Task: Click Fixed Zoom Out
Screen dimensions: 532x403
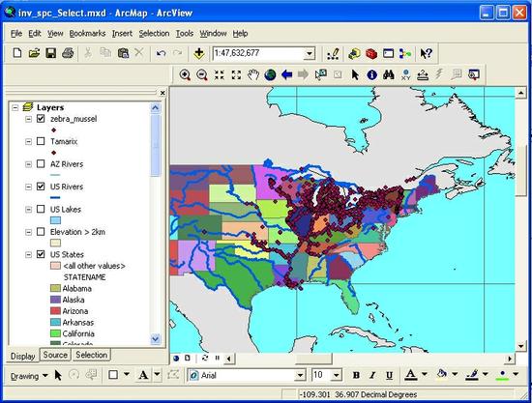Action: pyautogui.click(x=236, y=75)
